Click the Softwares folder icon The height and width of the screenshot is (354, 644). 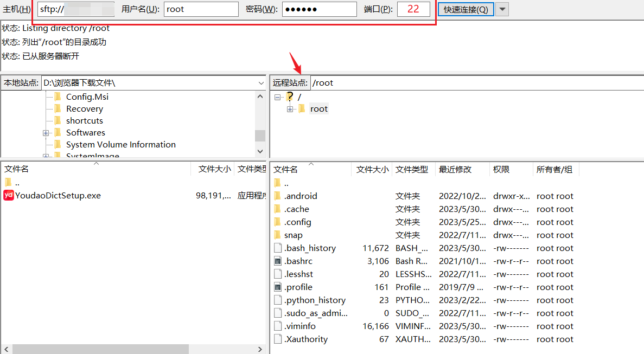[x=58, y=132]
